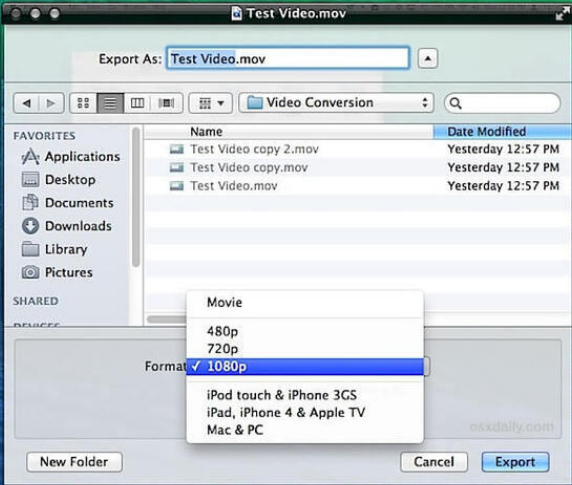
Task: Click the Export button
Action: tap(515, 462)
